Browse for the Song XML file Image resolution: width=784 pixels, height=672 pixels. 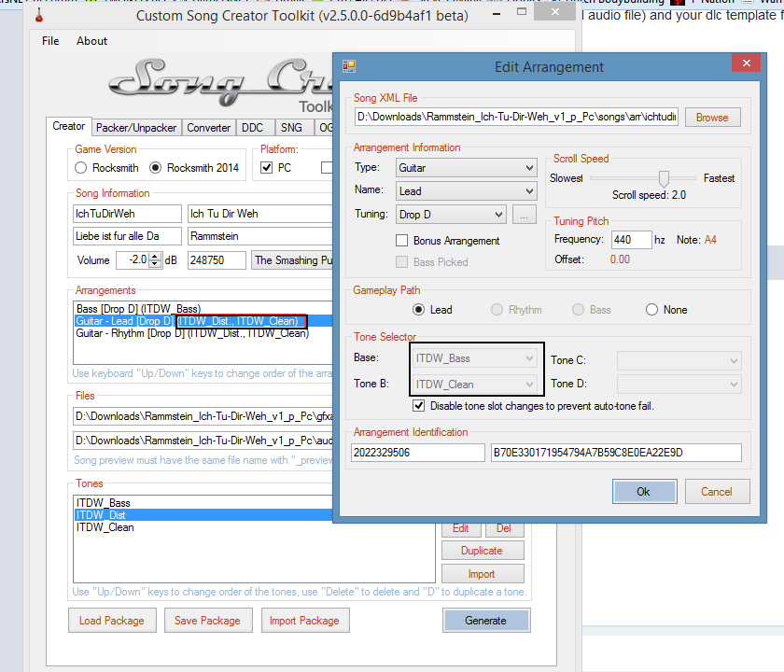[712, 118]
